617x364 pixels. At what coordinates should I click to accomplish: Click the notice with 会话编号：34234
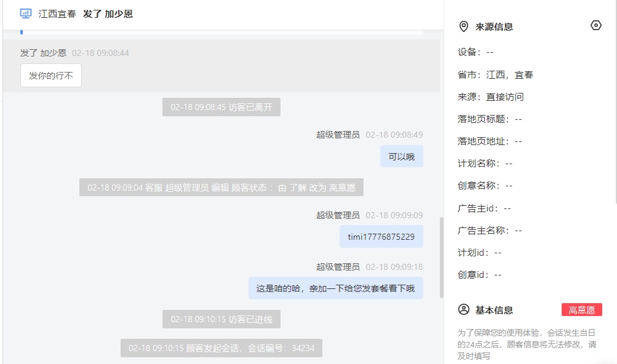click(x=221, y=348)
